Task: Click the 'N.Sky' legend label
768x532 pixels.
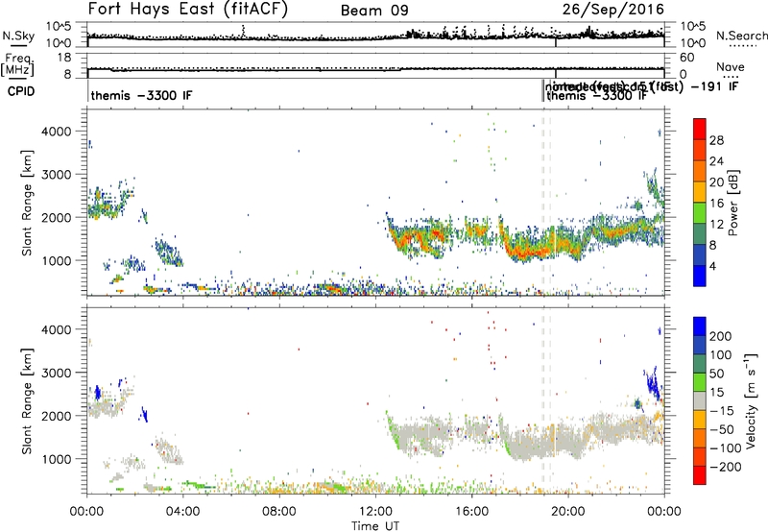Action: point(18,36)
